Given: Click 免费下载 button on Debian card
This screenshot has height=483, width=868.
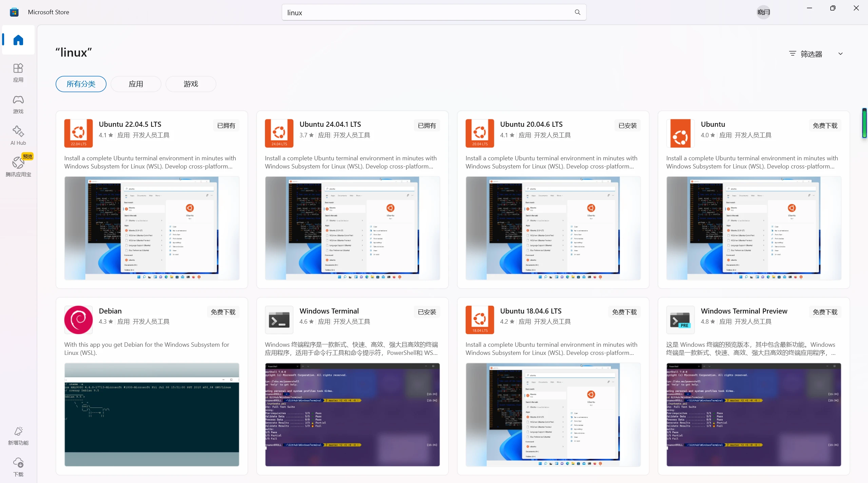Looking at the screenshot, I should pos(223,312).
